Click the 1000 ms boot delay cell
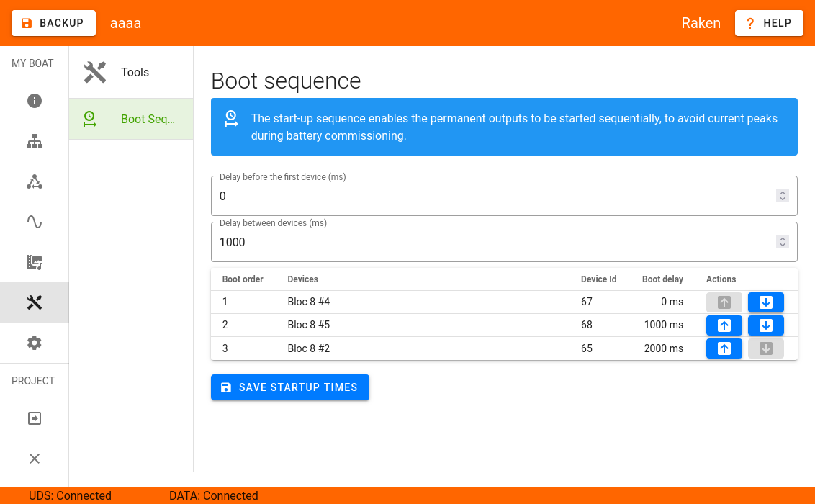 [664, 325]
